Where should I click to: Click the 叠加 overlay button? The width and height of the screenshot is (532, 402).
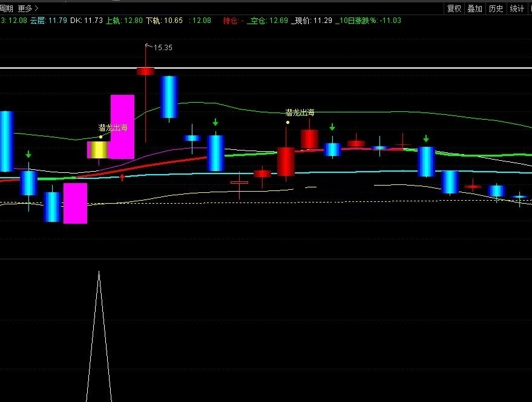click(x=475, y=9)
